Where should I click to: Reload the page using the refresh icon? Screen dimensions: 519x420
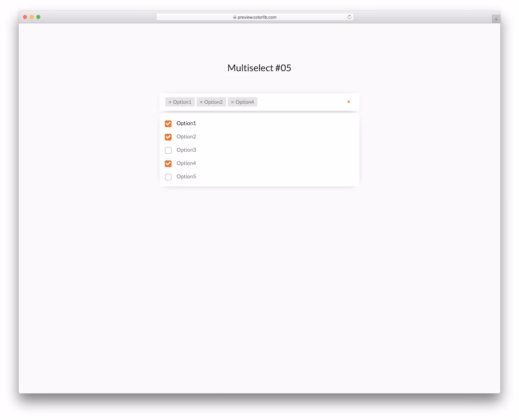pyautogui.click(x=349, y=17)
